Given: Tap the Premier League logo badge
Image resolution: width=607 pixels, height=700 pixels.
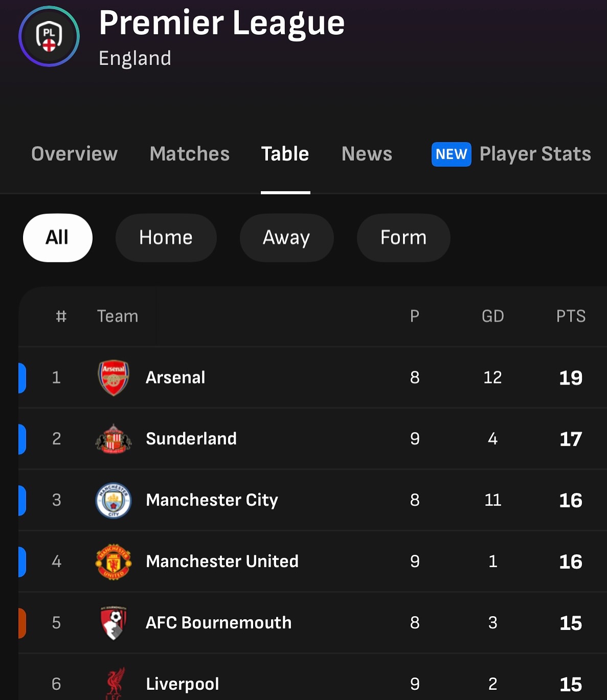Looking at the screenshot, I should [x=49, y=36].
